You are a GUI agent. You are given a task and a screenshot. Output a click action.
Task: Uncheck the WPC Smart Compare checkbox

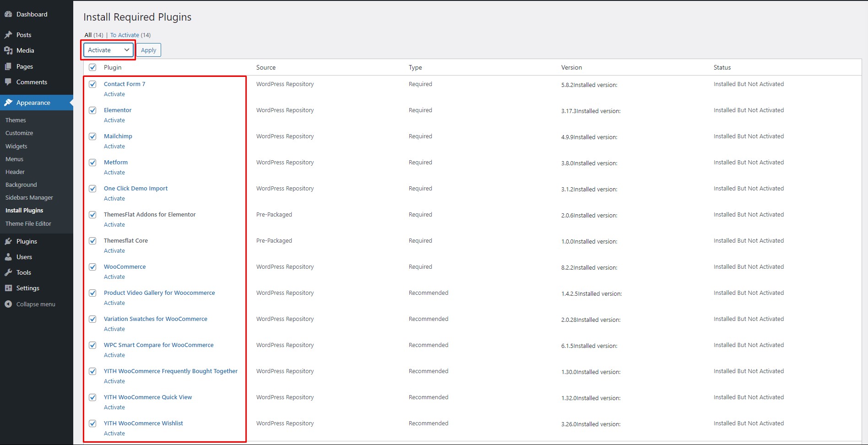coord(92,345)
